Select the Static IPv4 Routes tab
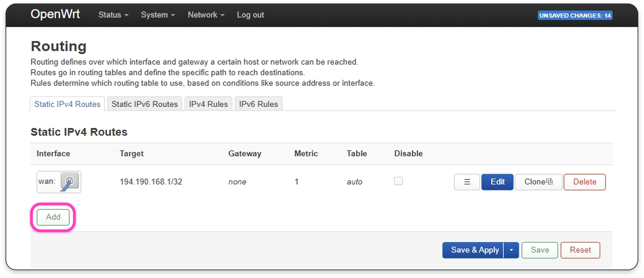644x278 pixels. [x=67, y=104]
